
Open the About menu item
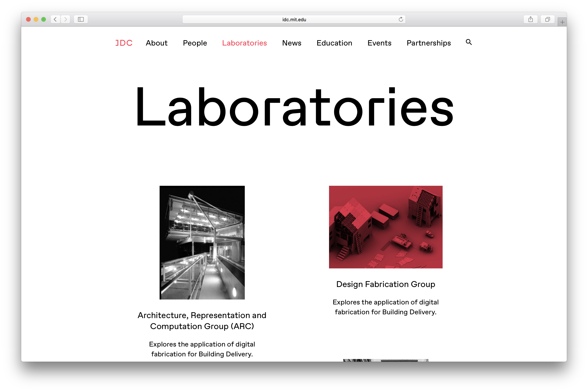tap(156, 43)
